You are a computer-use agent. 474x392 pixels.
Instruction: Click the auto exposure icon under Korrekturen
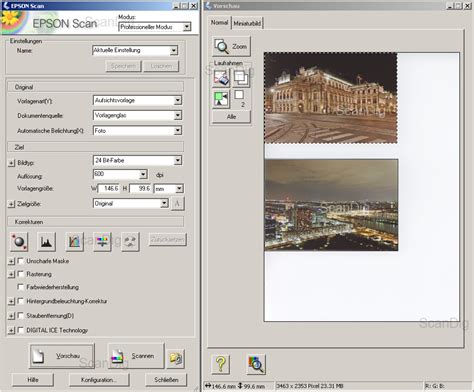click(19, 241)
